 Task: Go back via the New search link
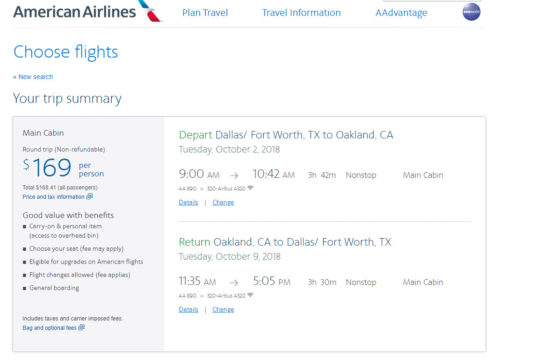[x=33, y=77]
